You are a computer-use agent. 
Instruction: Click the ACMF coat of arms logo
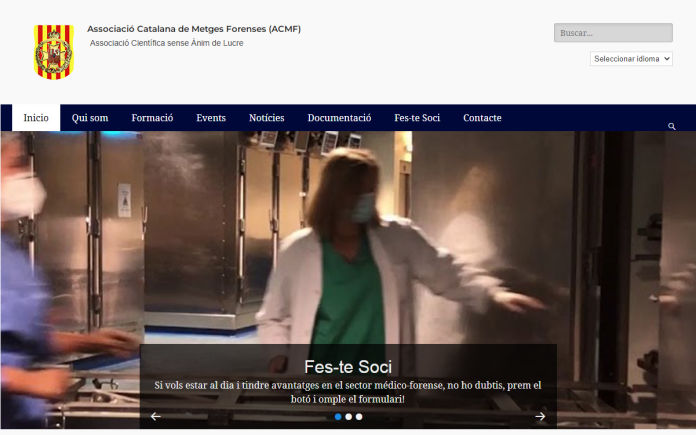[53, 52]
